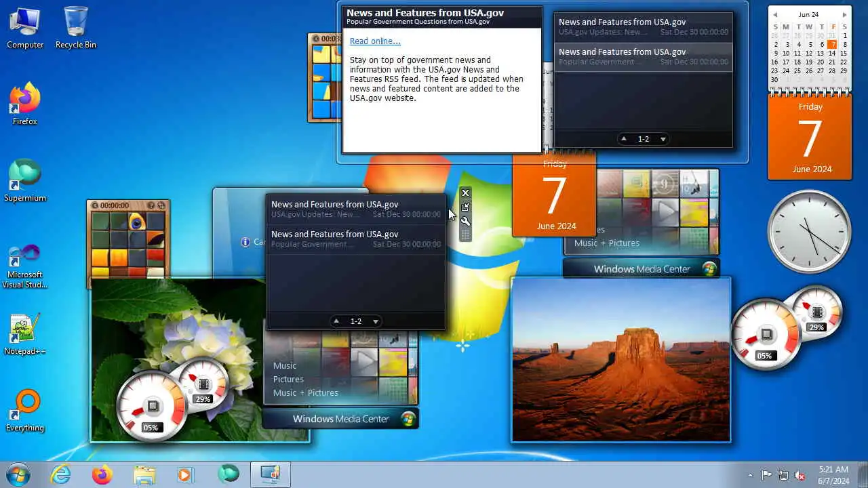The height and width of the screenshot is (488, 868).
Task: Select day 30 in the calendar month grid
Action: click(774, 80)
